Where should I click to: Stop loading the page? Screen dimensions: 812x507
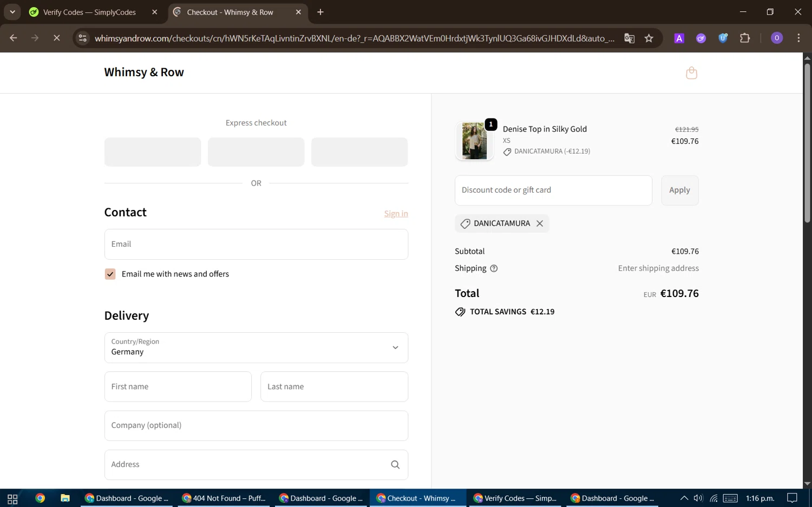pos(57,38)
